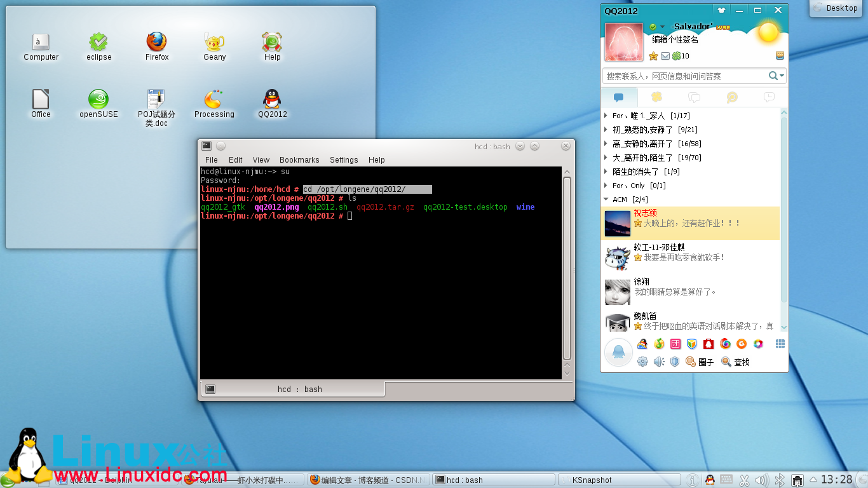Image resolution: width=868 pixels, height=488 pixels.
Task: Open the app manager grid icon
Action: 780,344
